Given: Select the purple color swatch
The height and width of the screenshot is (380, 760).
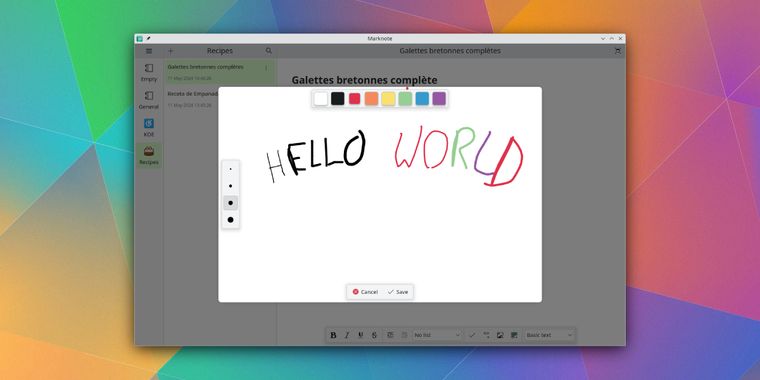Looking at the screenshot, I should (439, 98).
